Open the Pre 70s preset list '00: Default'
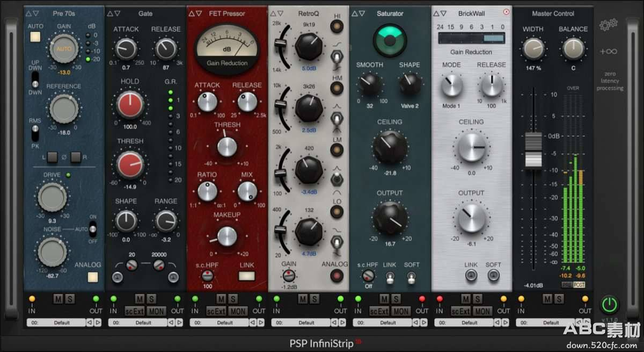644x352 pixels. pos(56,323)
